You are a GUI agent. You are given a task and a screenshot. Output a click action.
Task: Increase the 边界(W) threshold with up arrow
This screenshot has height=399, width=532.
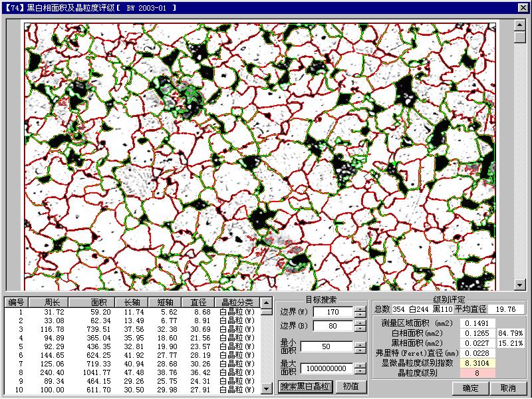pyautogui.click(x=360, y=309)
